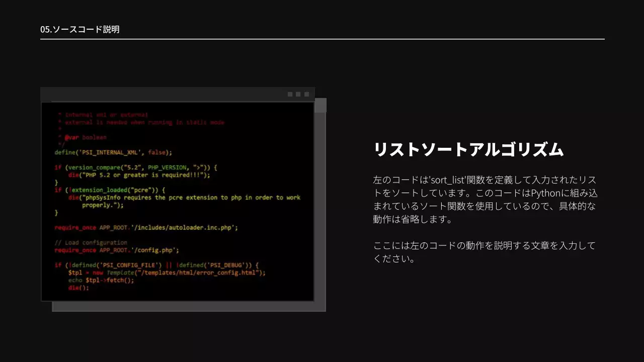Image resolution: width=644 pixels, height=362 pixels.
Task: Click the rightmost square button on code window
Action: (x=306, y=94)
